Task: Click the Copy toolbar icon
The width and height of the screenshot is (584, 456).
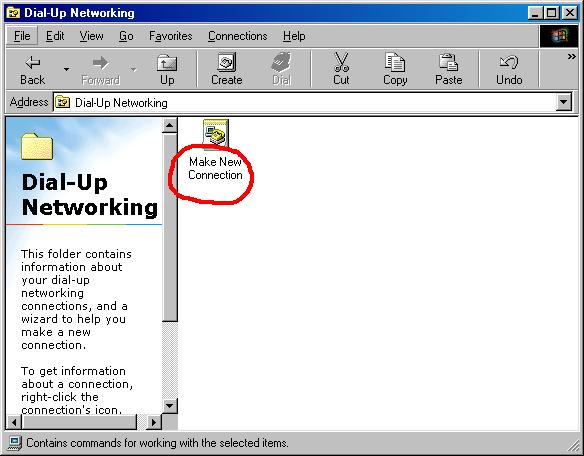Action: tap(395, 62)
